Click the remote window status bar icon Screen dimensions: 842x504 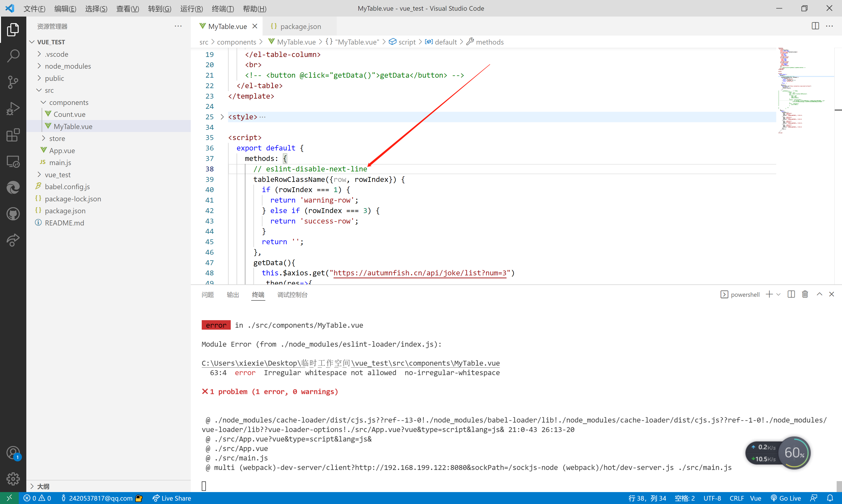point(9,498)
